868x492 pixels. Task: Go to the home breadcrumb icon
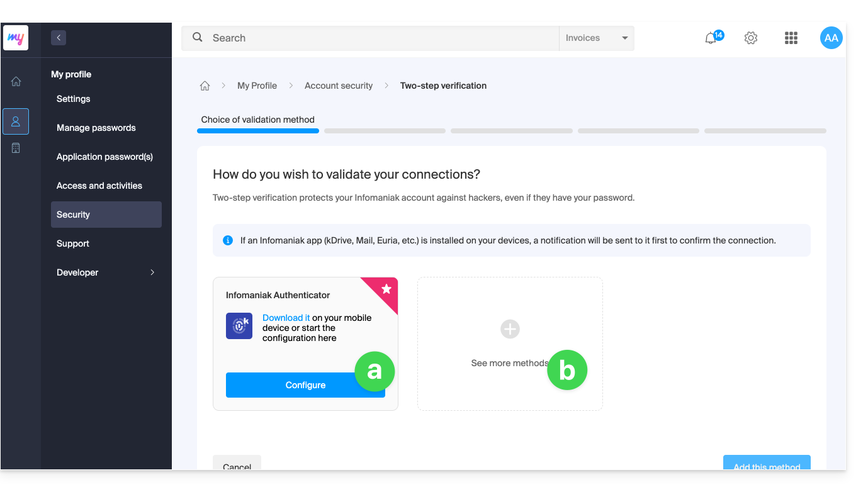click(x=205, y=86)
